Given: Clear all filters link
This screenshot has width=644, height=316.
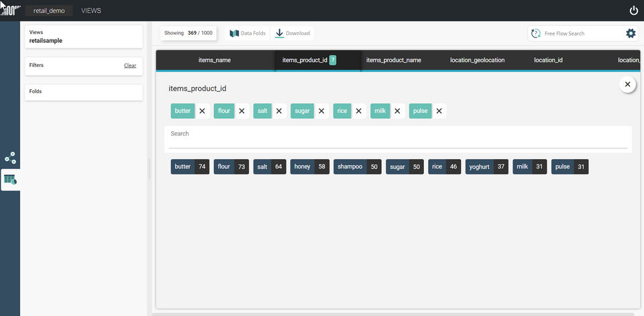Looking at the screenshot, I should [130, 65].
